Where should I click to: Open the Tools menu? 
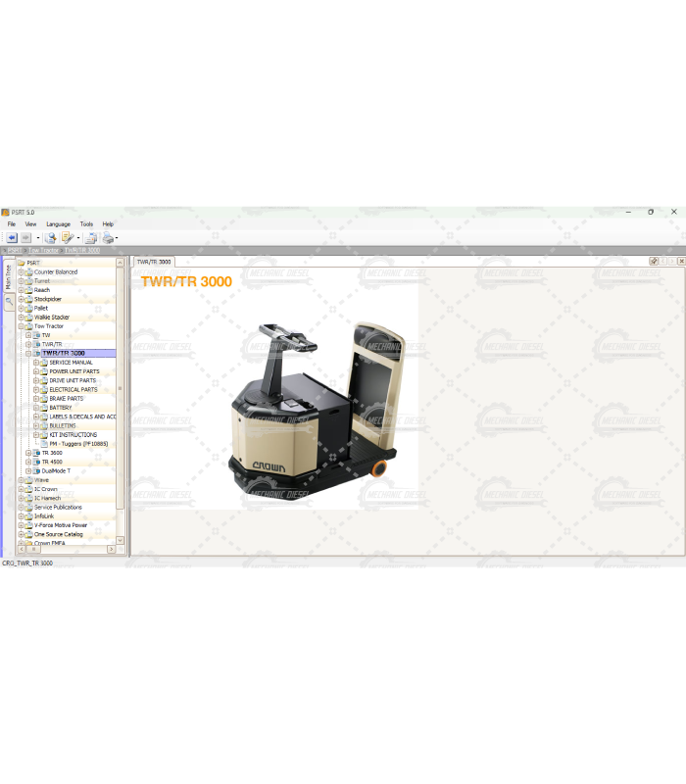86,224
